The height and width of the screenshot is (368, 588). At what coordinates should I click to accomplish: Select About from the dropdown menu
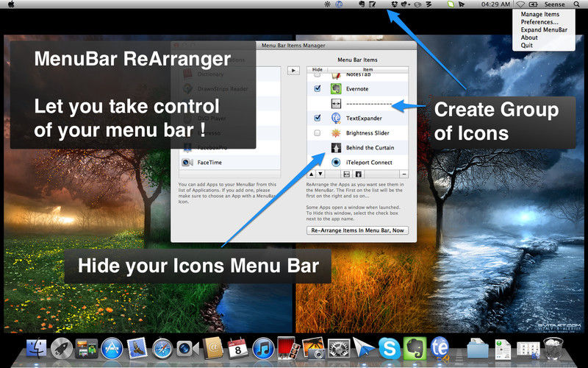(x=529, y=38)
